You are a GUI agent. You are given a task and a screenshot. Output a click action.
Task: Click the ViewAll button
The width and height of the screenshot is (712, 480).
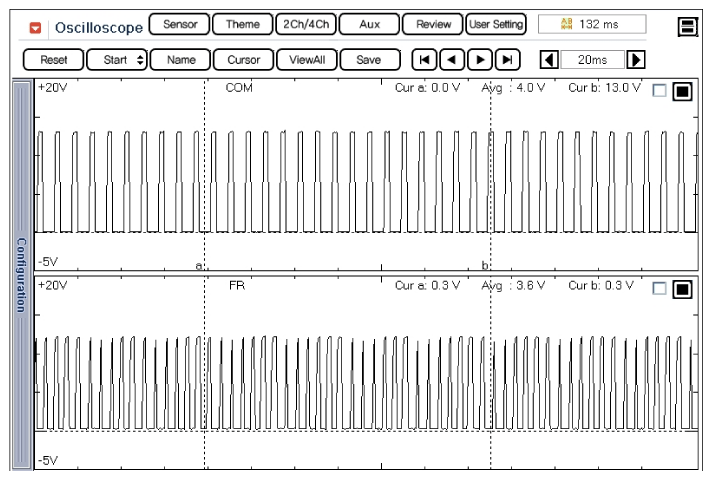pyautogui.click(x=307, y=59)
